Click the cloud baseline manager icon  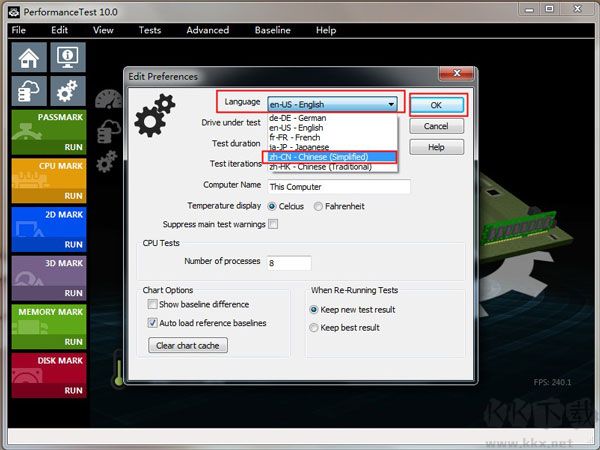pyautogui.click(x=29, y=91)
